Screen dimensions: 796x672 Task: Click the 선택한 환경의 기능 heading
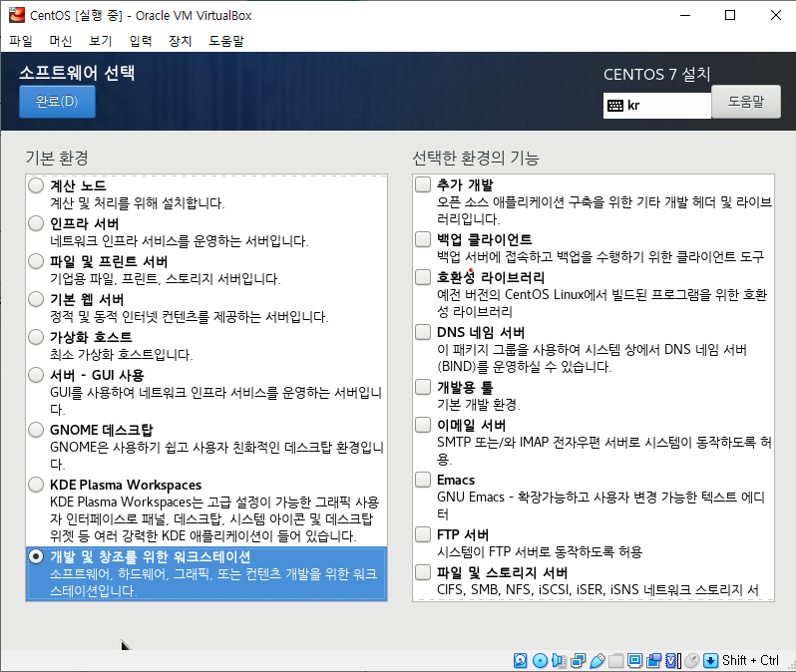click(476, 158)
